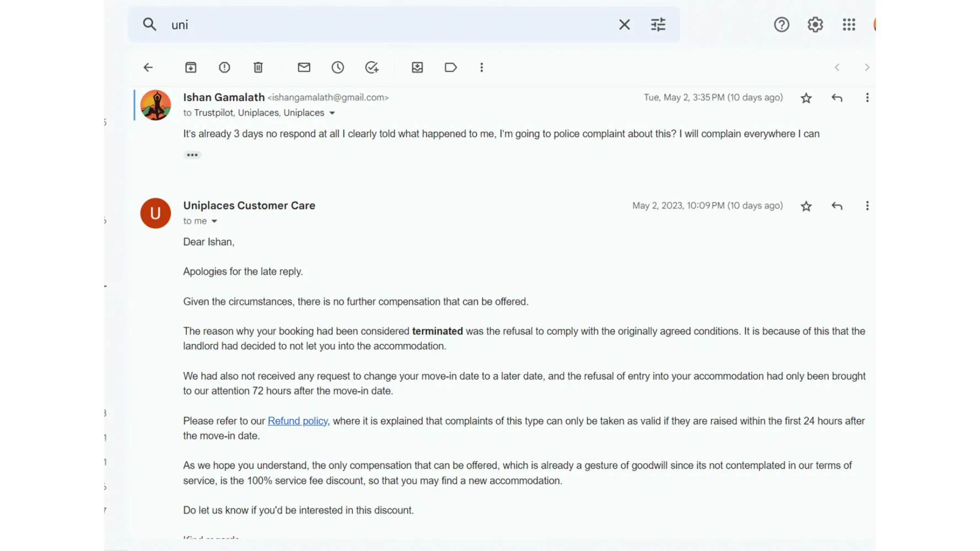Go back to the search results list
The image size is (980, 551).
tap(148, 67)
